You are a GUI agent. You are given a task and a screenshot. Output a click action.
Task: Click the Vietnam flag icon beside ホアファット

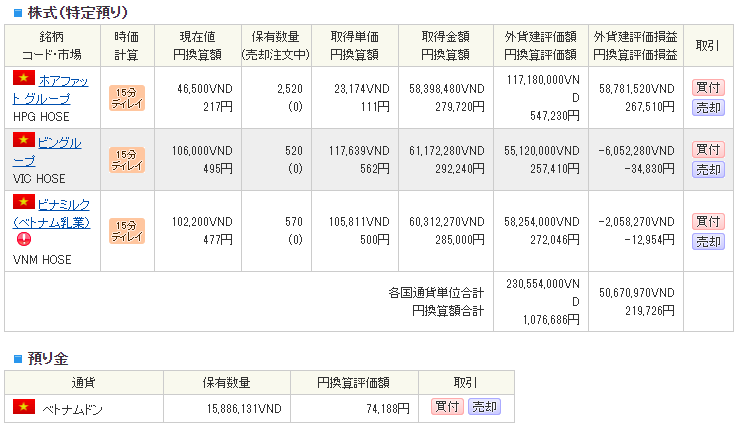point(24,77)
